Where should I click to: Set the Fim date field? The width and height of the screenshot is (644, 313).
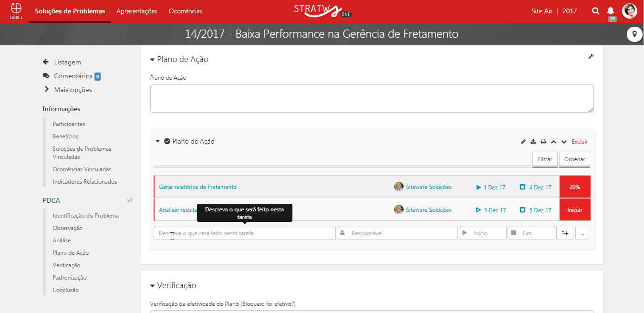click(x=531, y=233)
